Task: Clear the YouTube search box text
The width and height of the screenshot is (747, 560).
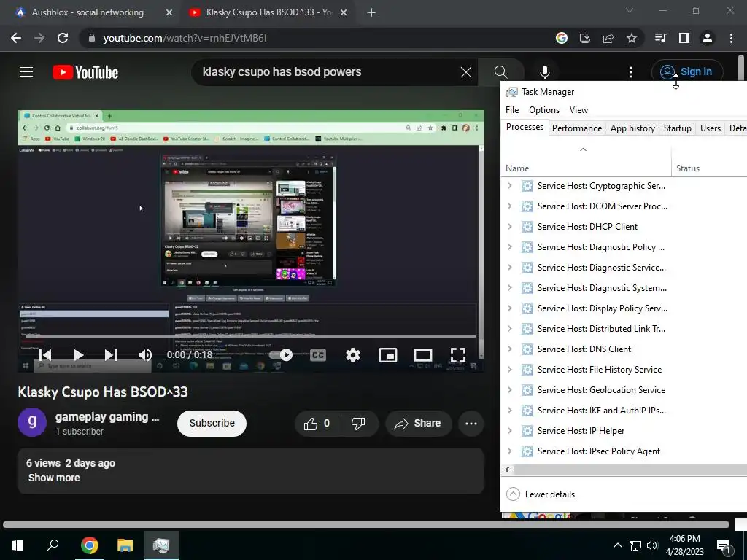Action: tap(466, 72)
